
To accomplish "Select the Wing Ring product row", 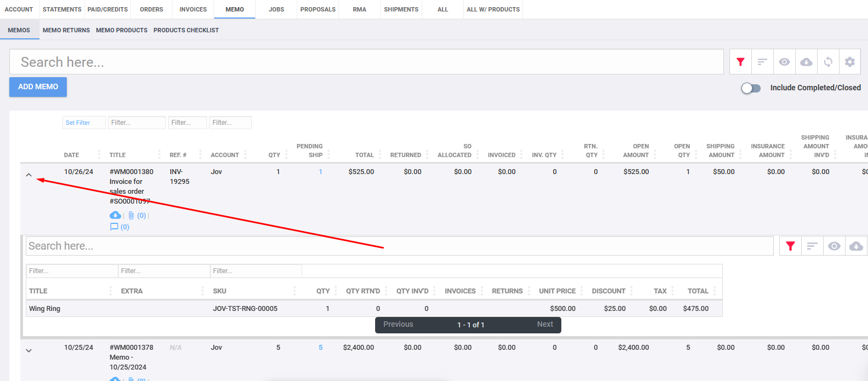I will [x=374, y=309].
